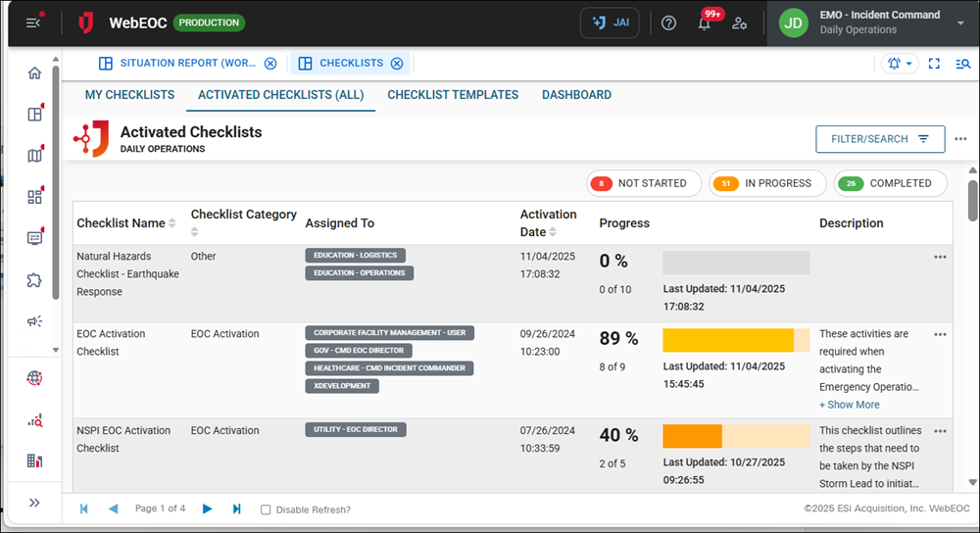Switch to the Checklist Templates tab
980x533 pixels.
click(x=453, y=95)
